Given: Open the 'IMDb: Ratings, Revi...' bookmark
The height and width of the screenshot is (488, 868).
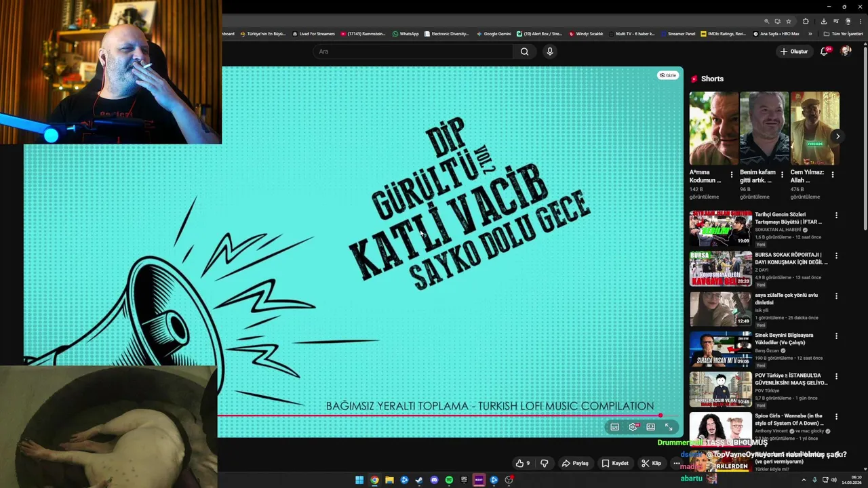Looking at the screenshot, I should tap(723, 34).
